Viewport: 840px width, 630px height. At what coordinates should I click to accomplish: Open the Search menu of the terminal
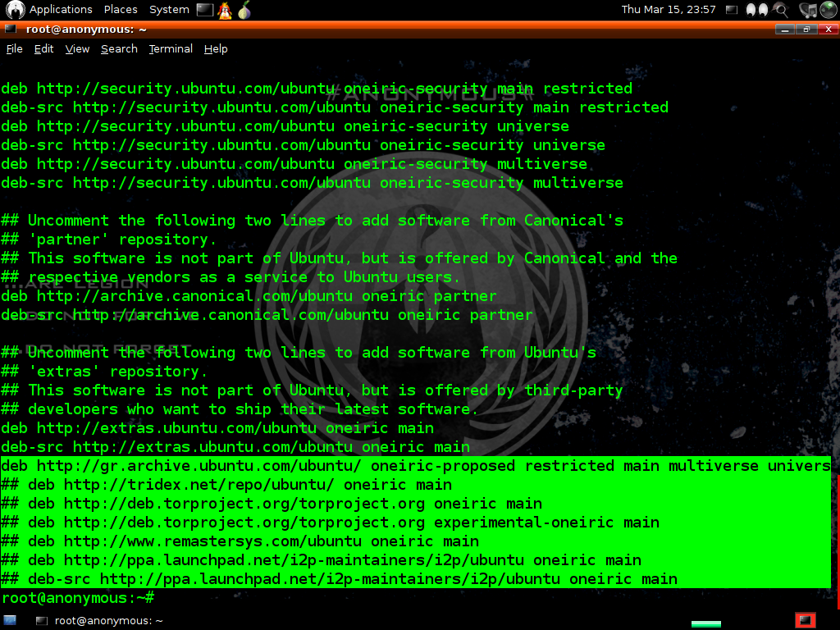point(119,48)
